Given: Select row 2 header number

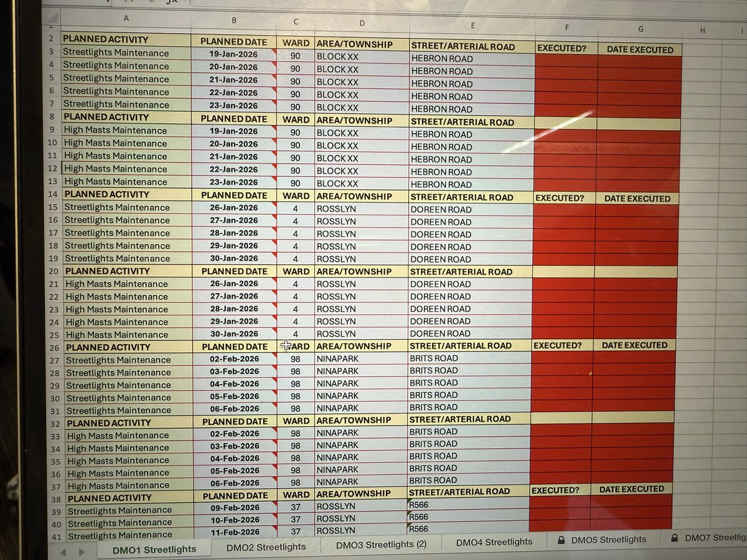Looking at the screenshot, I should (x=51, y=39).
